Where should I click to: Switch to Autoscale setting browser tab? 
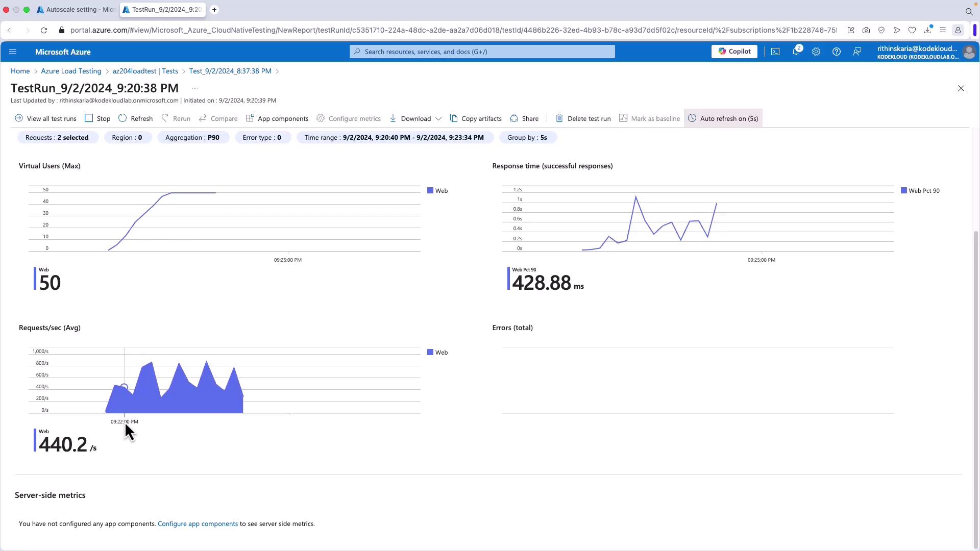click(x=77, y=10)
